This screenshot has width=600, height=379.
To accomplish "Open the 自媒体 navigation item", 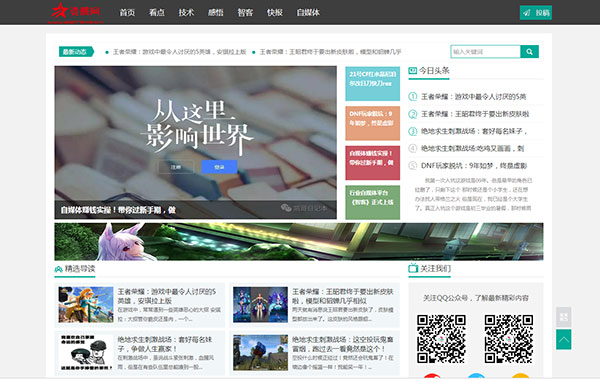I will tap(308, 13).
